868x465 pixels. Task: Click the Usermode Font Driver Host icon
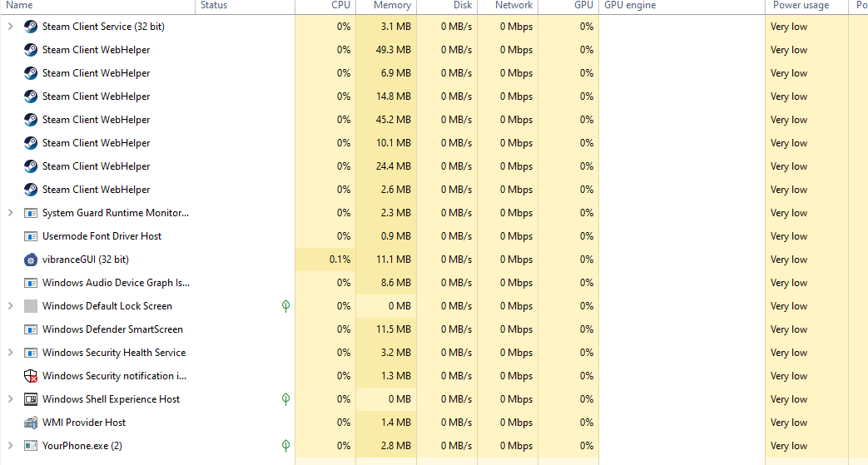pyautogui.click(x=31, y=236)
